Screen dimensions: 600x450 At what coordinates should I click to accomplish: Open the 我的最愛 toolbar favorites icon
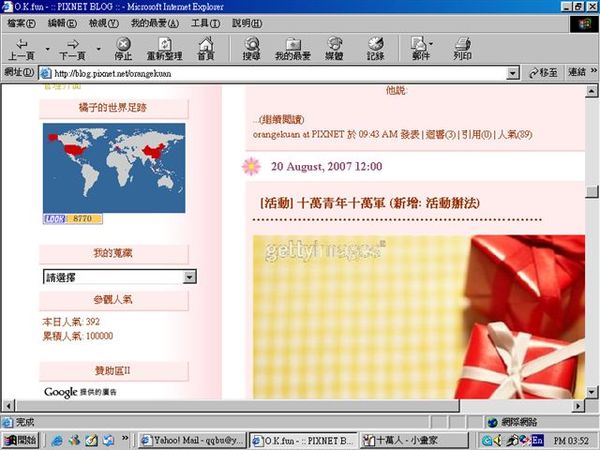pos(293,49)
